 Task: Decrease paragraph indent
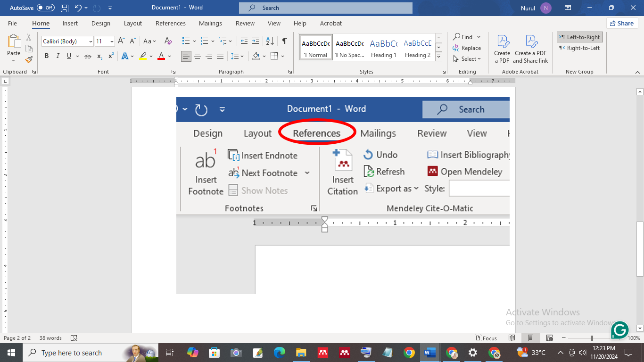(244, 41)
